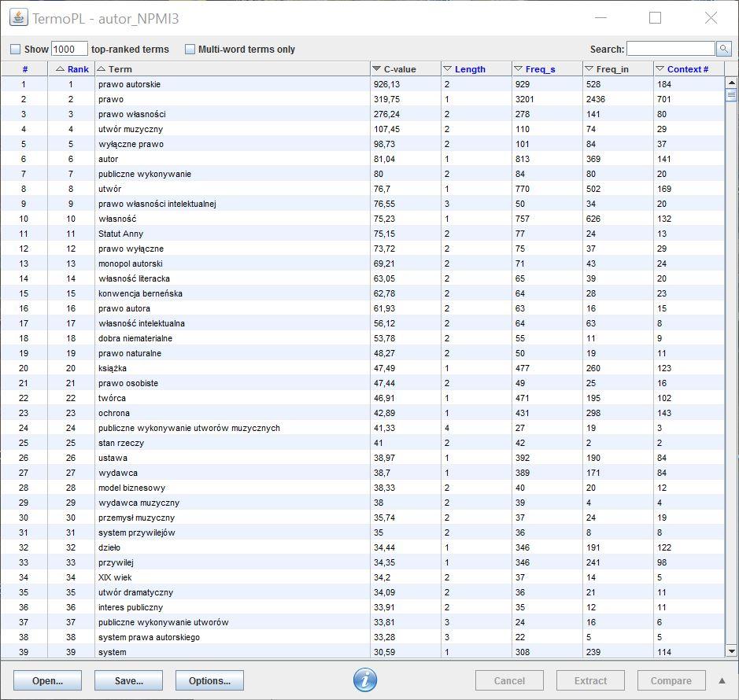Click the vertical scrollbar thumb
Viewport: 739px width, 700px height.
click(x=731, y=95)
